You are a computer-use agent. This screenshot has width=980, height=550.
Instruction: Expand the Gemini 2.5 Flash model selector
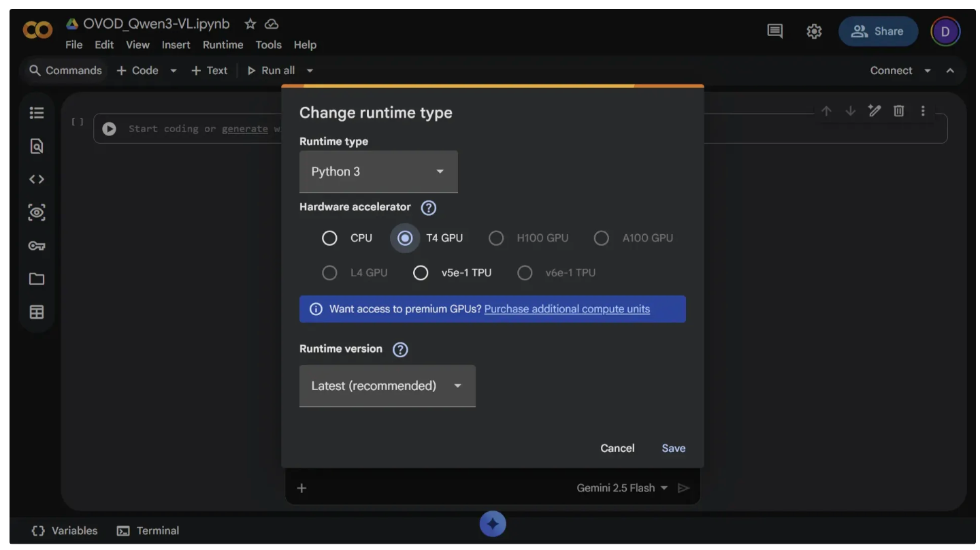pyautogui.click(x=622, y=488)
